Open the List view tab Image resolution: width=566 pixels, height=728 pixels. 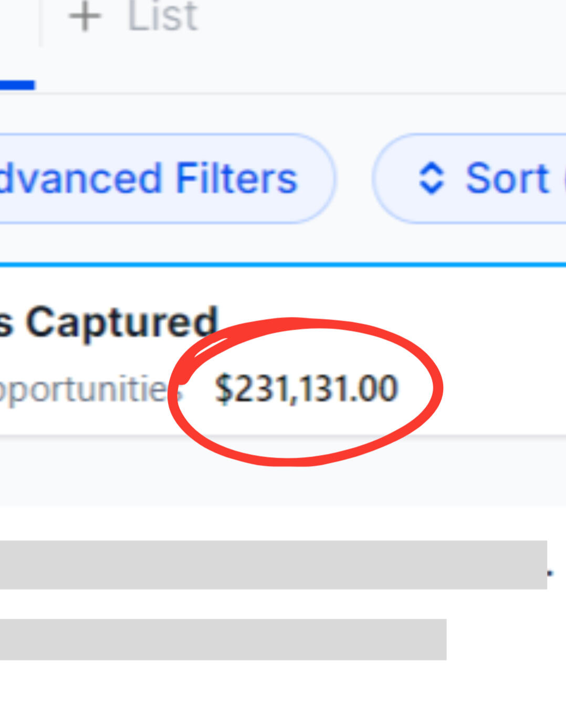point(162,17)
